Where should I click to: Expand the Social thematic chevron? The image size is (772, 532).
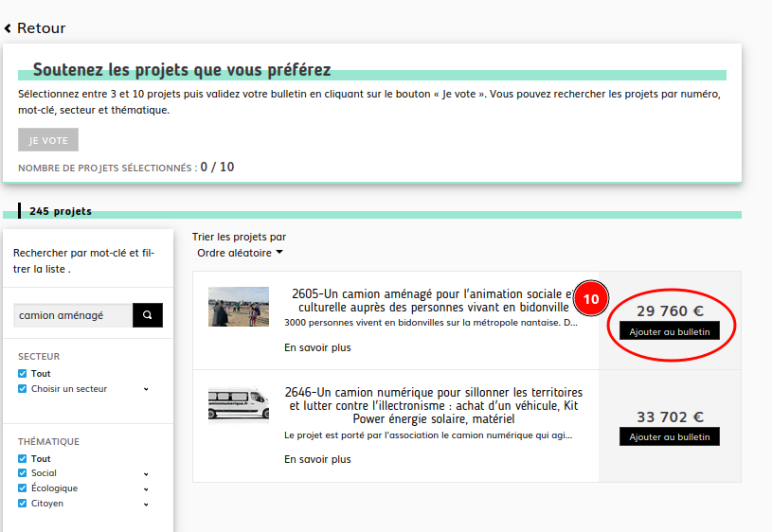146,474
